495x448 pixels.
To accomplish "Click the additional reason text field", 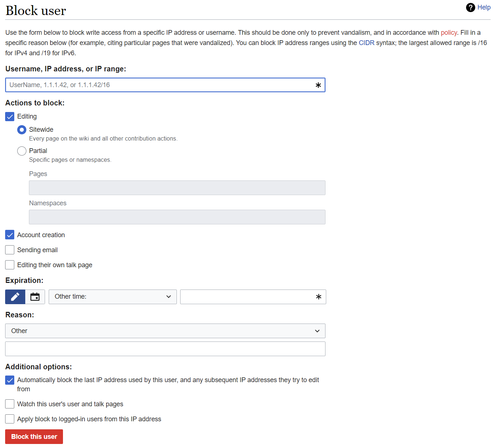I will click(165, 349).
